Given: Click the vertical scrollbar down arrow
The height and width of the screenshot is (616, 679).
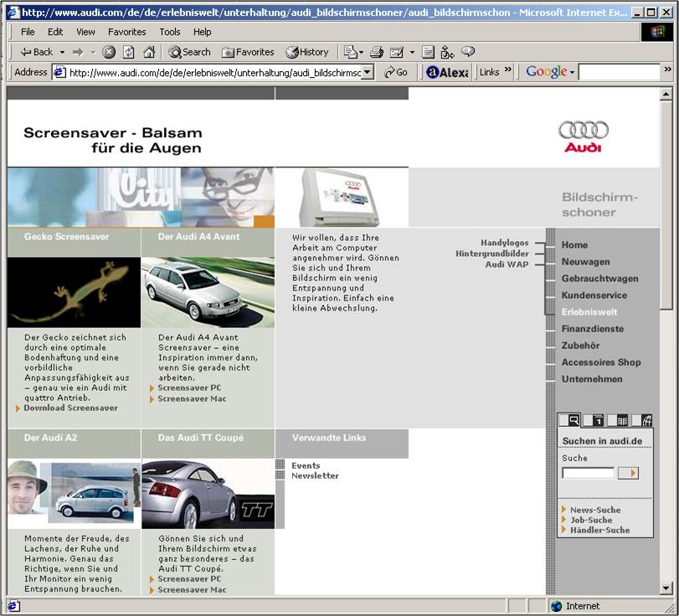Looking at the screenshot, I should point(666,588).
